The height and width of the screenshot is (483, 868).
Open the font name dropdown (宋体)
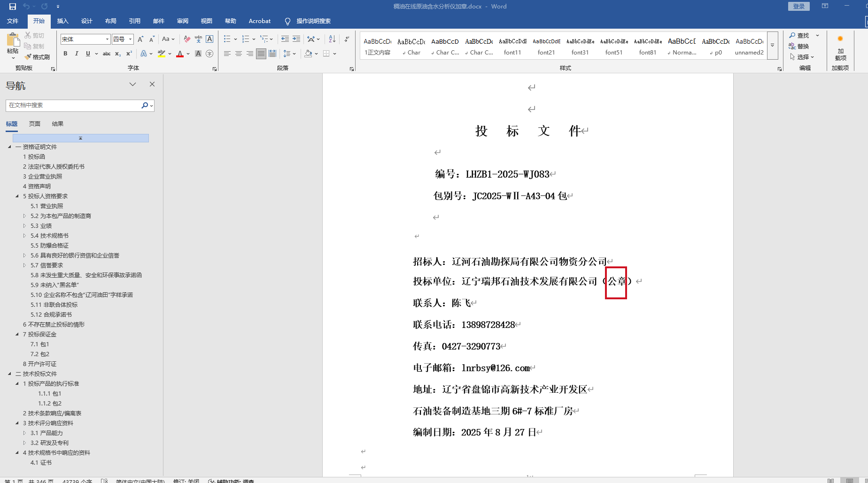click(x=107, y=39)
